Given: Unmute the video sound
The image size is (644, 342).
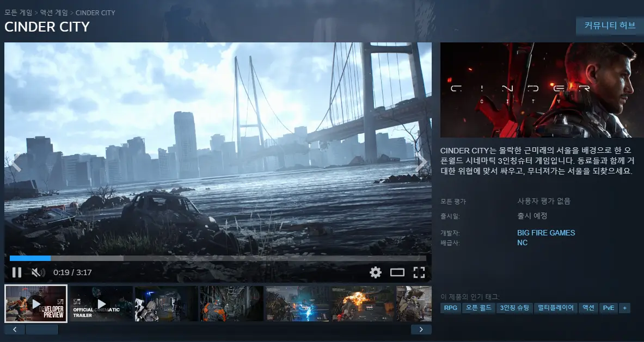Looking at the screenshot, I should (x=38, y=272).
